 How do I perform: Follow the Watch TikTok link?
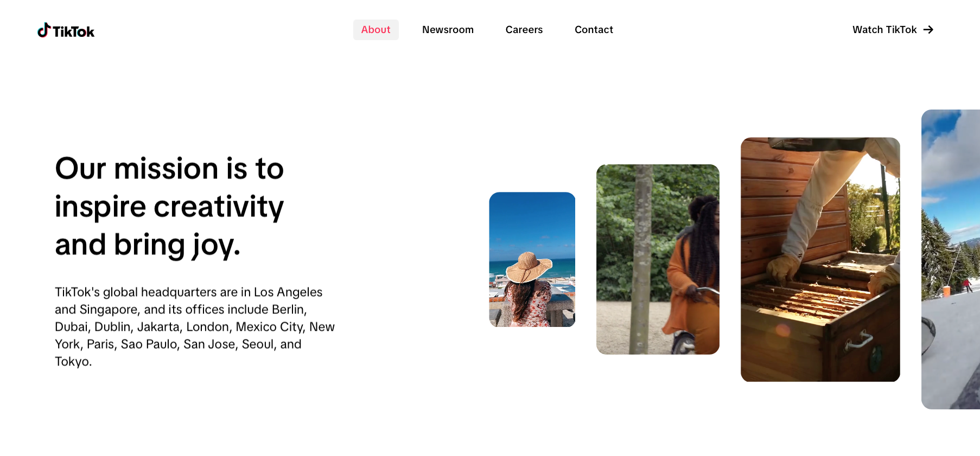point(893,30)
